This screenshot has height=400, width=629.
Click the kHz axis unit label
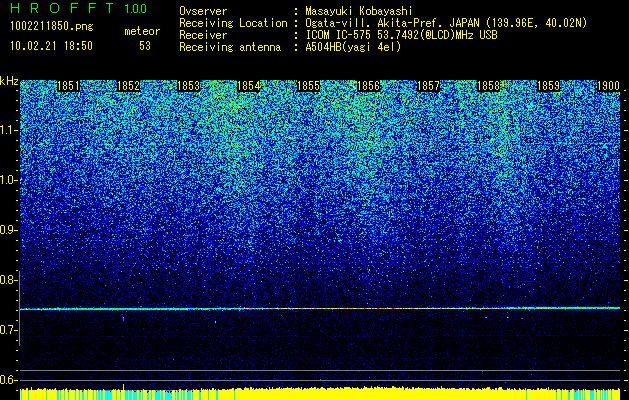9,81
